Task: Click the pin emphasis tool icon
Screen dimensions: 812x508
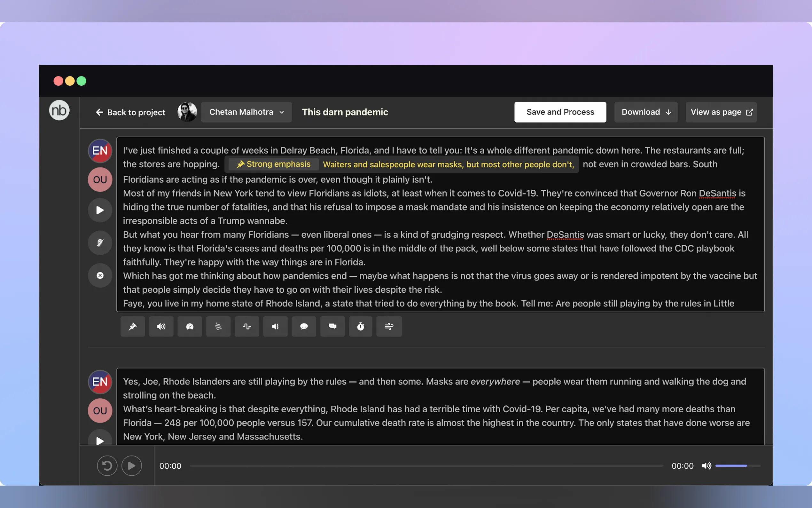Action: [133, 326]
